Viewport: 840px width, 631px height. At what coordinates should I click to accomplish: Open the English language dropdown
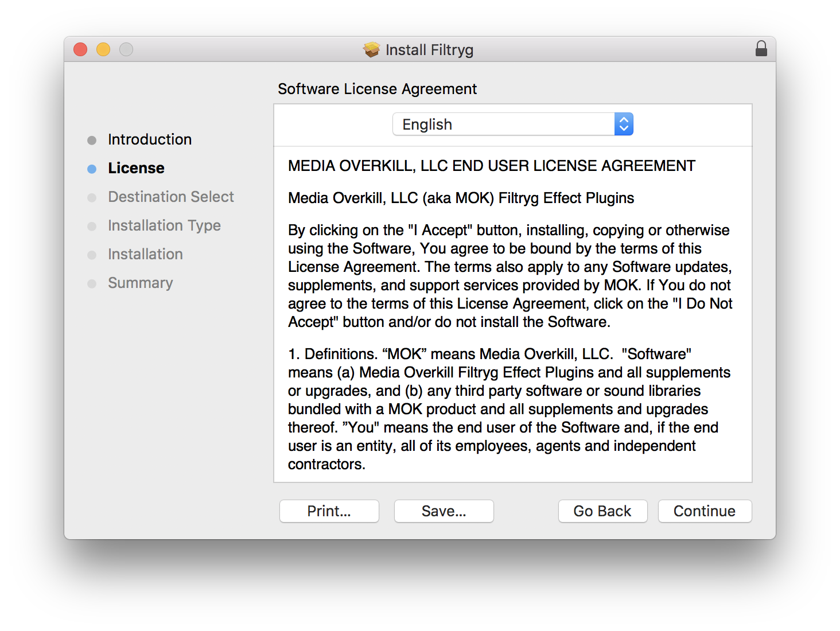pyautogui.click(x=512, y=124)
